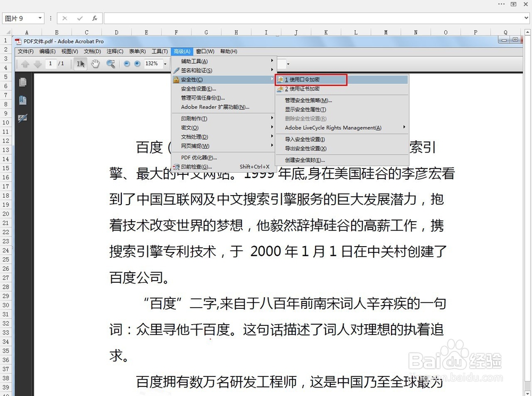Open the 132% zoom level dropdown arrow
Viewport: 532px width, 396px height.
(x=165, y=64)
